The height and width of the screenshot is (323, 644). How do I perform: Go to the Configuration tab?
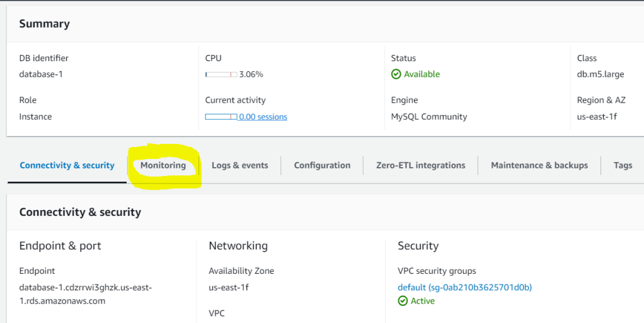(x=322, y=165)
